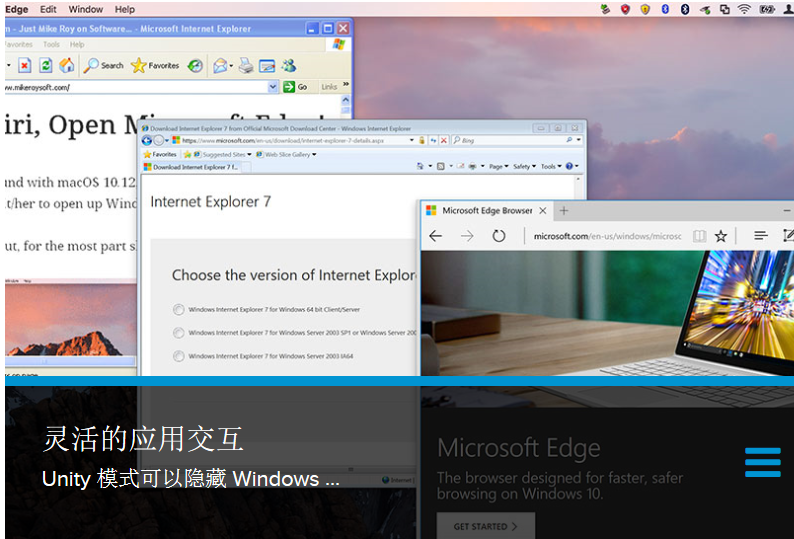
Task: Select IE 7 for Windows Server 2003 IA64 option
Action: (178, 356)
